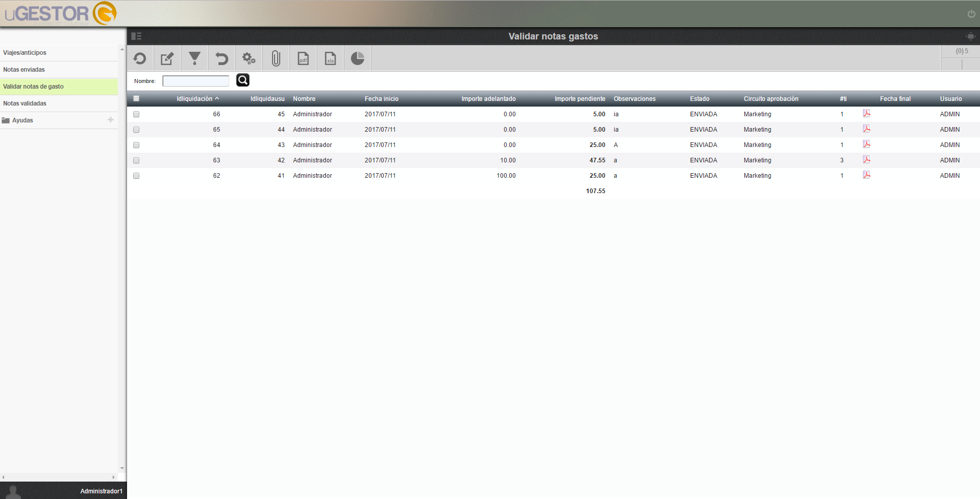The image size is (980, 499).
Task: Open PDF of liquidación 64
Action: pos(866,144)
